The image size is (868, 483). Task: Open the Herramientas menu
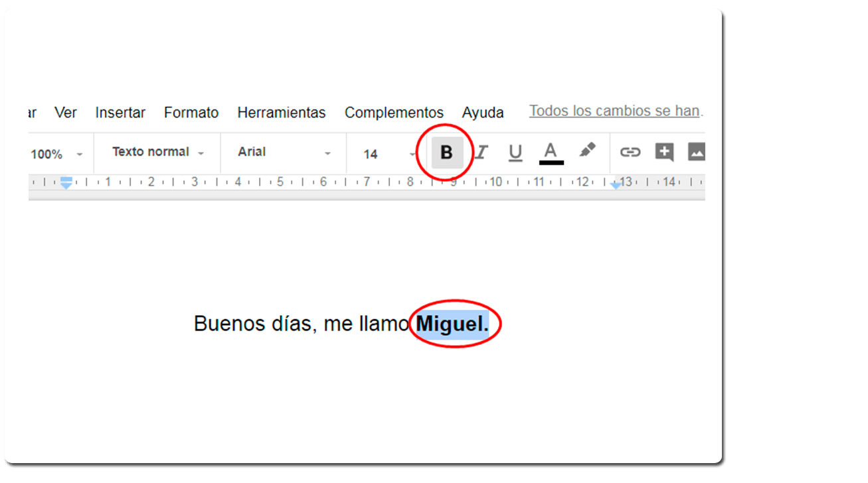pyautogui.click(x=282, y=113)
